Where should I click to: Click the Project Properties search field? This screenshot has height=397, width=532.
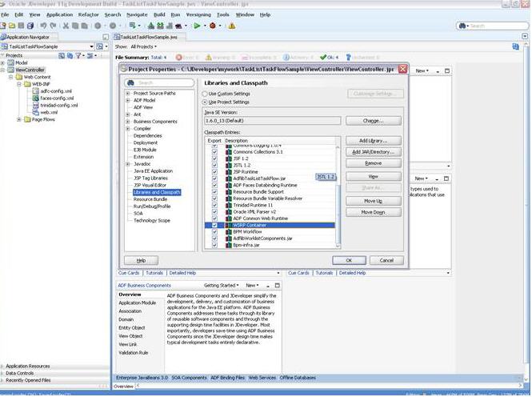click(159, 82)
